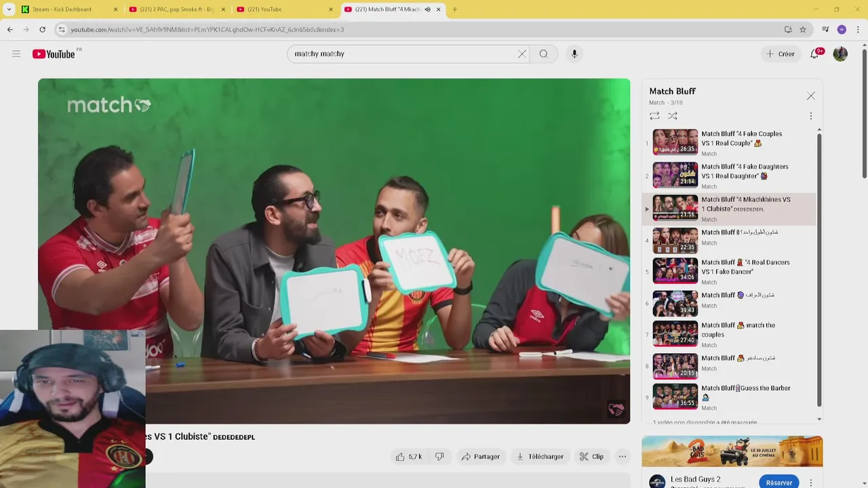Click the Créer create button
This screenshot has width=868, height=488.
pyautogui.click(x=781, y=54)
